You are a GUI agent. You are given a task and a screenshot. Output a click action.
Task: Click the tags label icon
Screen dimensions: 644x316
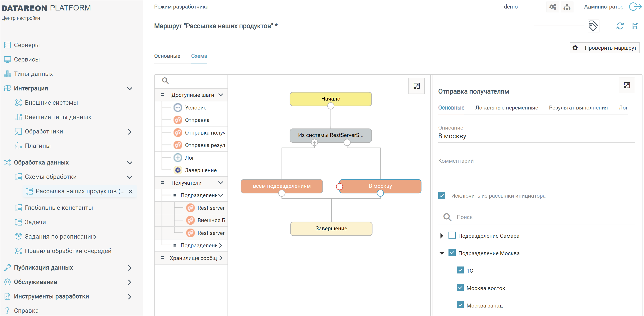point(593,26)
